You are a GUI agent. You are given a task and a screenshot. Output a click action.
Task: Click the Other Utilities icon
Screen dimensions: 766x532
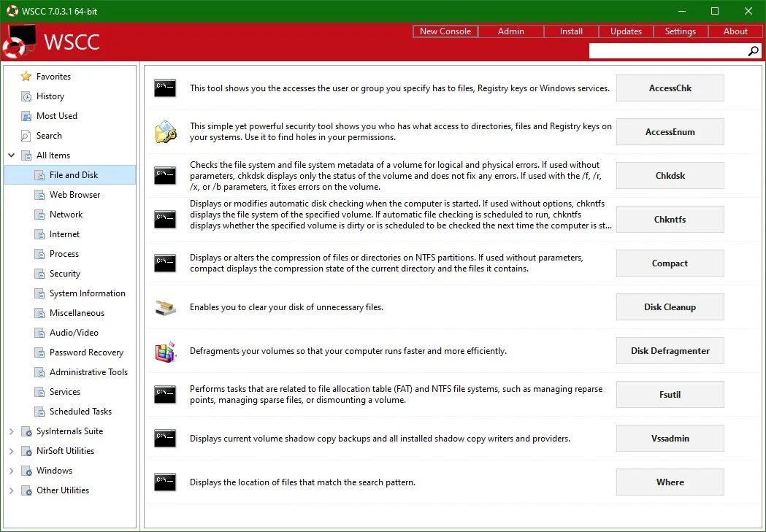click(26, 490)
